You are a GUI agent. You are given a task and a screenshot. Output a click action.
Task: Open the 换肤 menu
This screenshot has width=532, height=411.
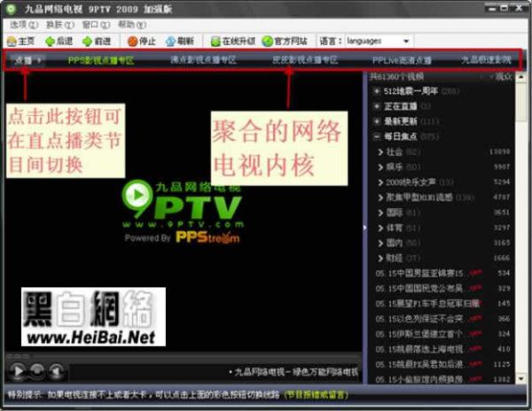tap(60, 25)
